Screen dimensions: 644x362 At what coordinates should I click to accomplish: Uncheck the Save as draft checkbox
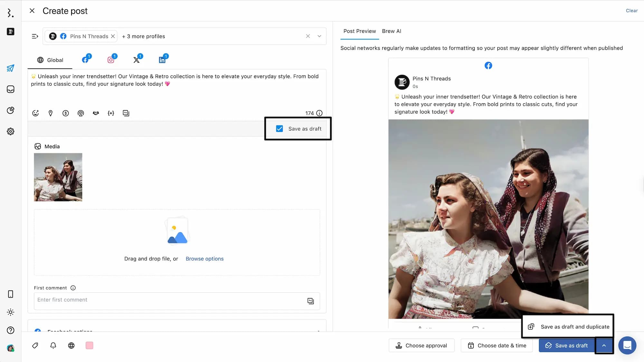[x=279, y=129]
